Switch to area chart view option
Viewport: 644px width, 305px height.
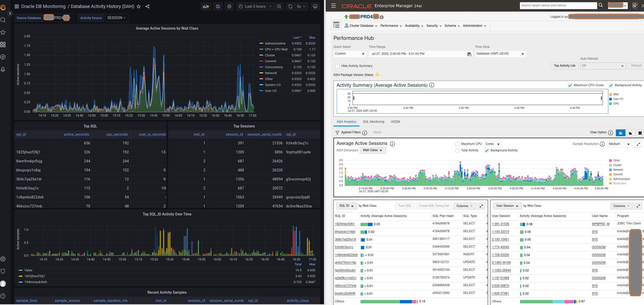coord(630,133)
